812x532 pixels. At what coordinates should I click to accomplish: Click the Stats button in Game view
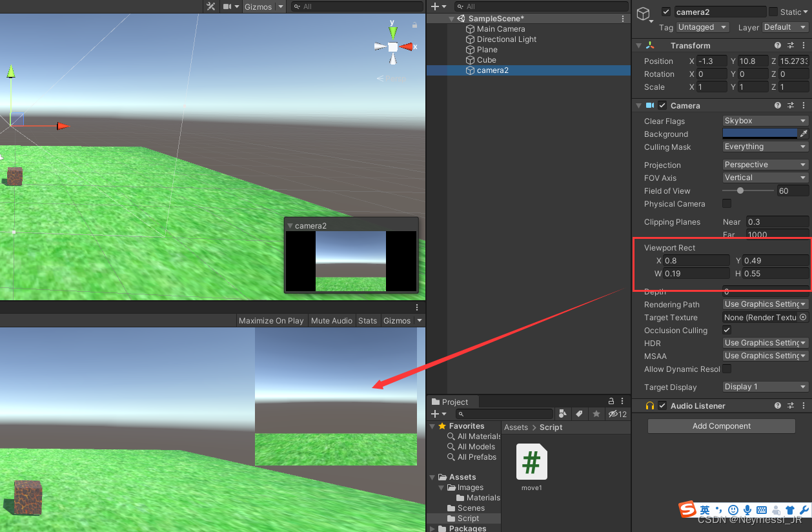pyautogui.click(x=367, y=320)
